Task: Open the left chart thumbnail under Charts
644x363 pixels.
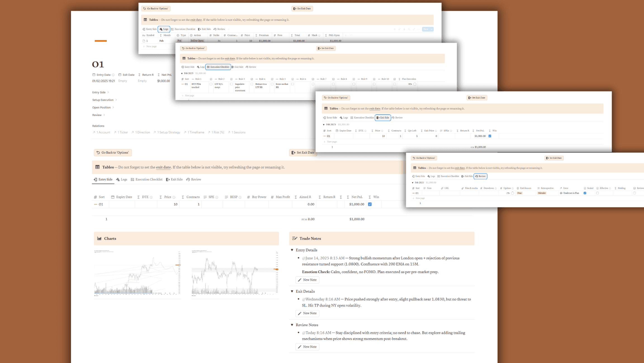Action: click(x=137, y=273)
